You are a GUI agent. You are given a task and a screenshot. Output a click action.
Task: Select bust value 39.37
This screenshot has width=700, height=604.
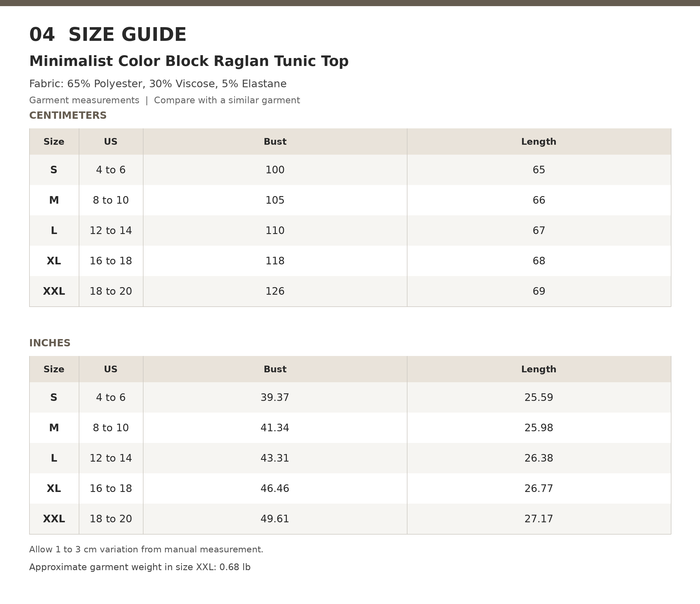coord(275,397)
